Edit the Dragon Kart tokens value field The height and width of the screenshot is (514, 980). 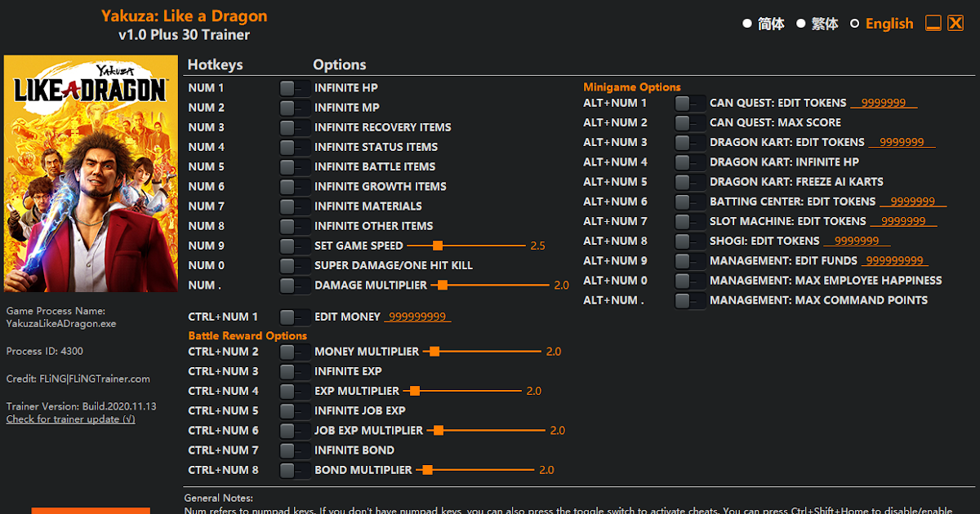coord(902,142)
